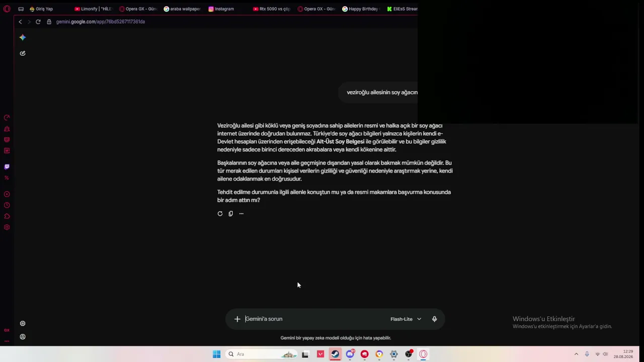Go forward using the browser arrow
Screen dimensions: 644x362
coord(29,22)
